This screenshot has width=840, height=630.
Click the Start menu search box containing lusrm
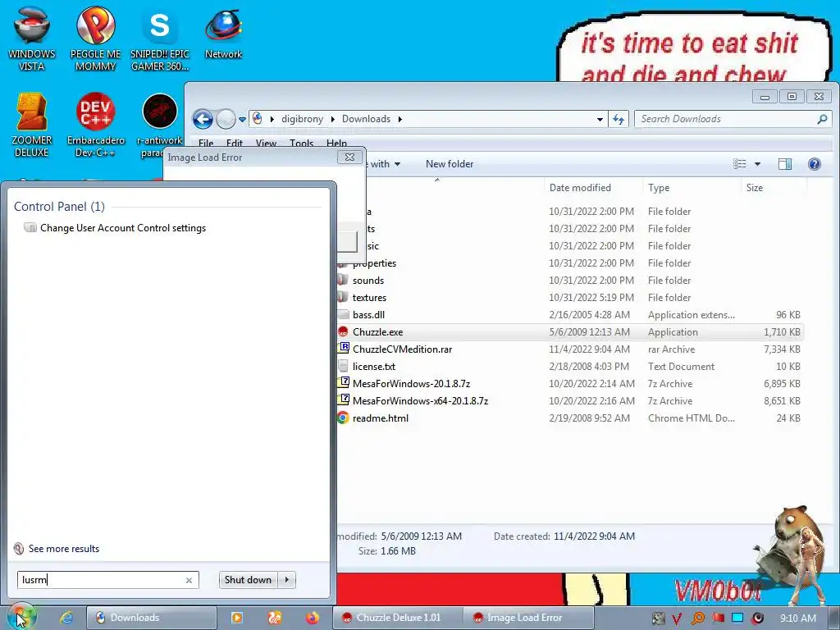(107, 580)
